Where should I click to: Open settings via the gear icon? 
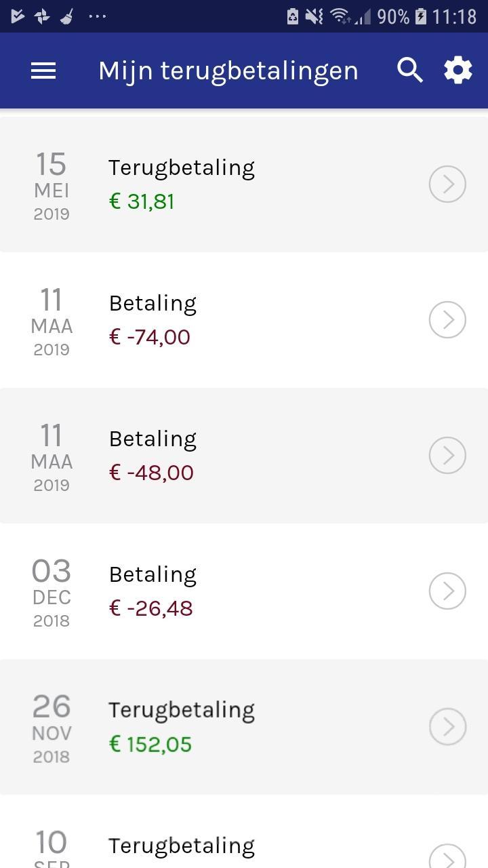pos(458,70)
